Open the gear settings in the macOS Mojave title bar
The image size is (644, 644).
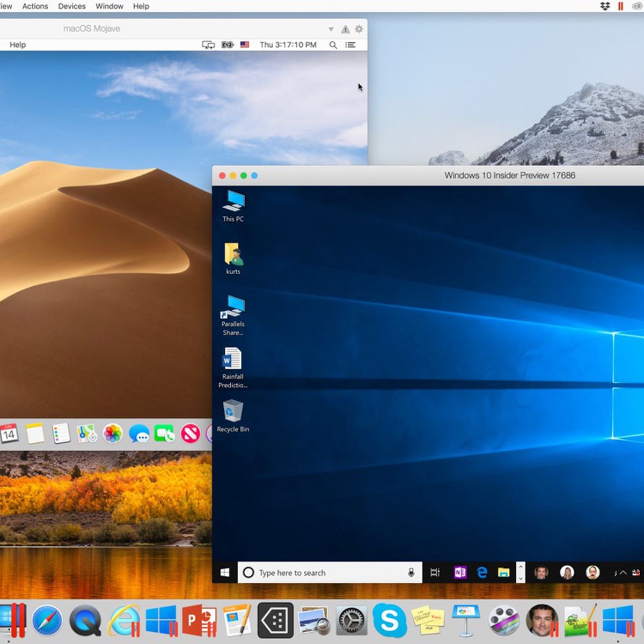point(359,29)
